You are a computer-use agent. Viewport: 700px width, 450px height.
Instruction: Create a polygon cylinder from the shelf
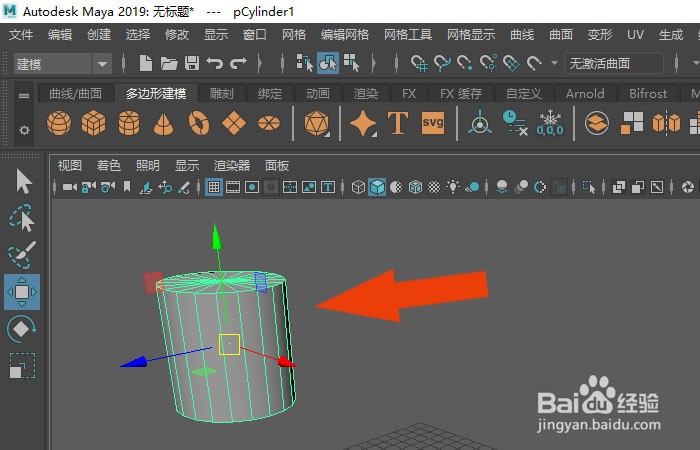coord(129,122)
